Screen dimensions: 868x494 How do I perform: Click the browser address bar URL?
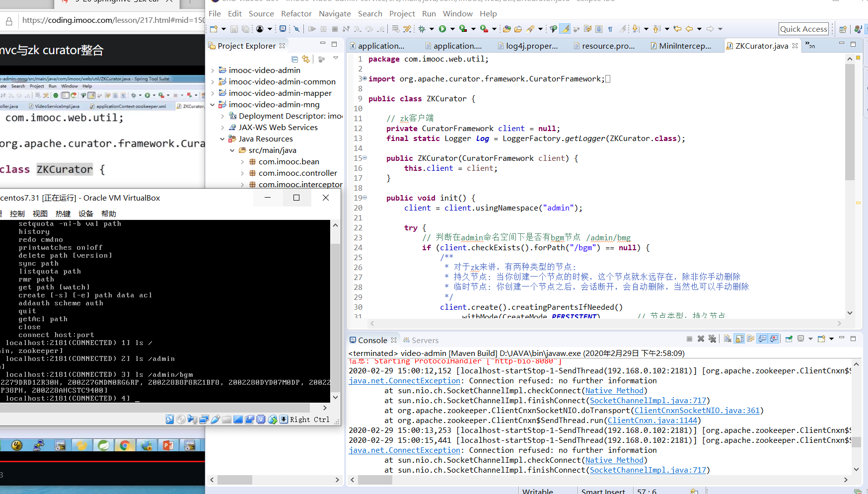coord(113,20)
